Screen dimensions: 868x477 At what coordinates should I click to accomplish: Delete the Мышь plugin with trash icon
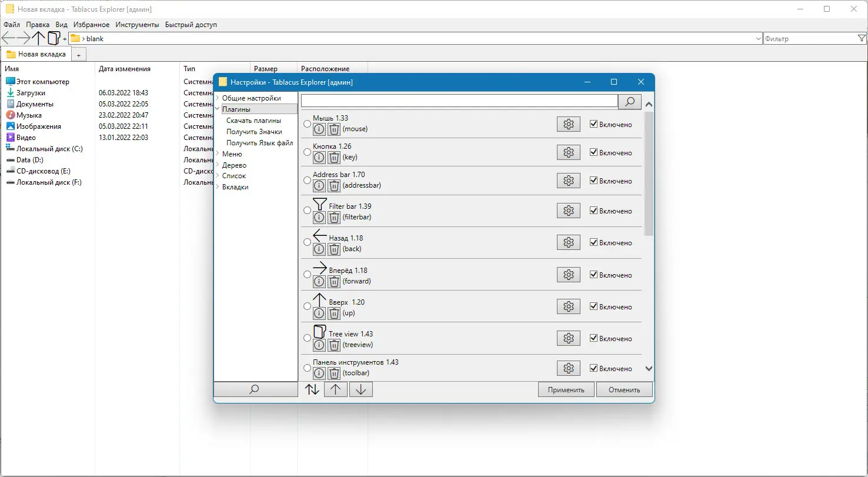coord(334,129)
